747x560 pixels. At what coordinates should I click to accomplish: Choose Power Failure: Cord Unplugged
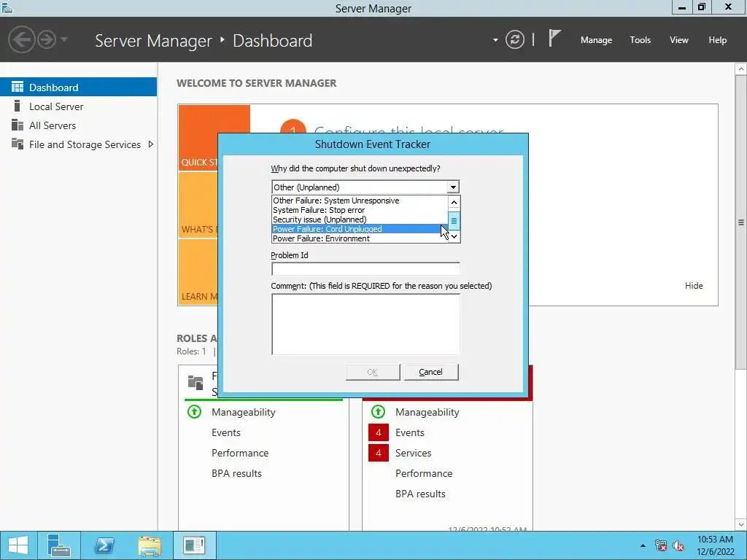[x=360, y=229]
